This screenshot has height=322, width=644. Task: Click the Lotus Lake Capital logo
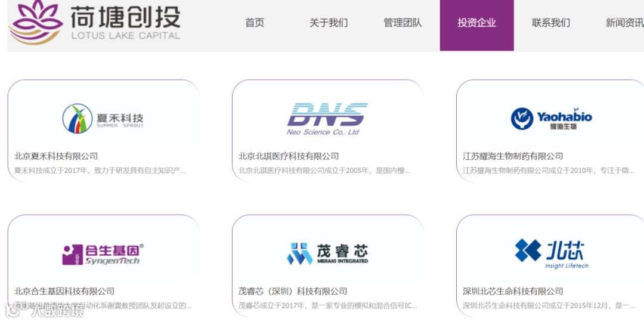(94, 23)
